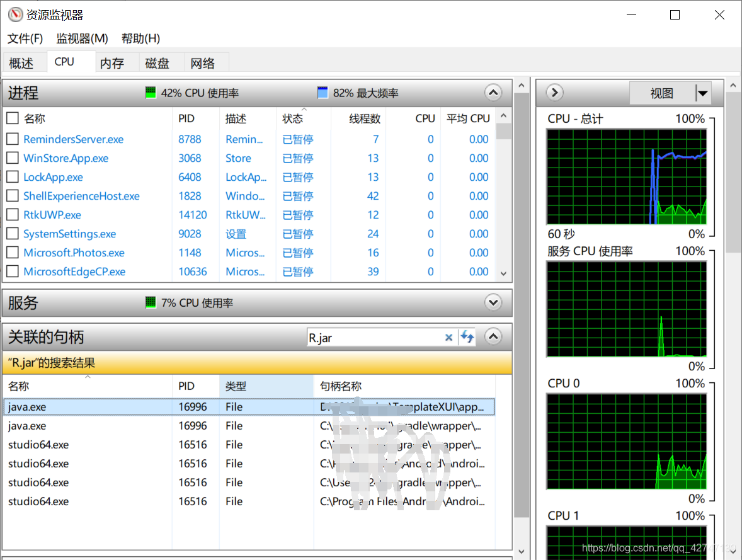Screen dimensions: 742x560
Task: Check the RemindersServer.exe process box
Action: coord(13,139)
